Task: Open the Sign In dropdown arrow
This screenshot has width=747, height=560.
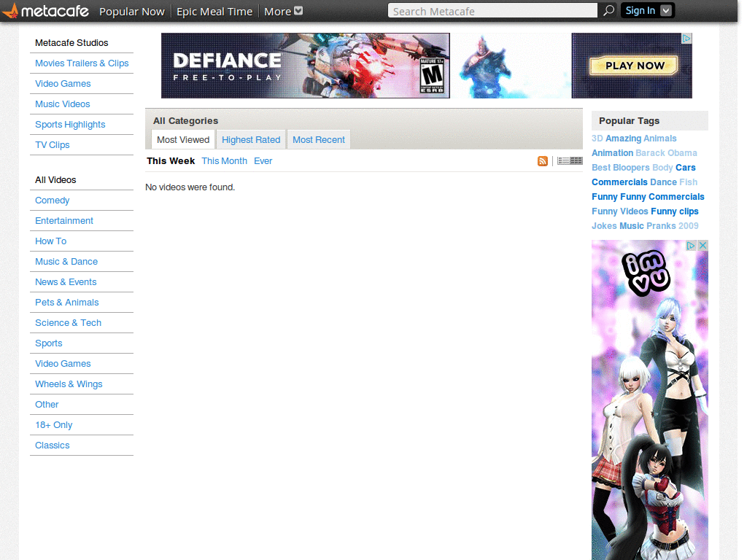Action: (666, 10)
